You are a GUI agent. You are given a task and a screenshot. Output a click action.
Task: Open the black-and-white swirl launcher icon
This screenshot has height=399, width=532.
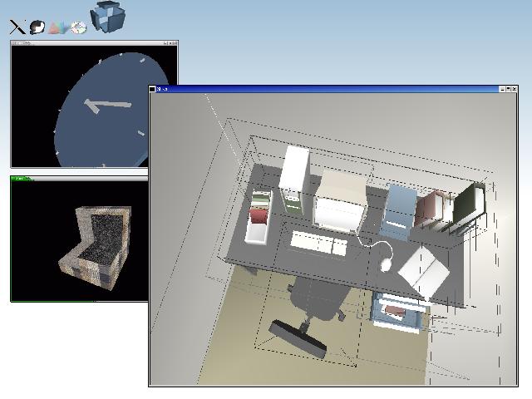tap(37, 27)
